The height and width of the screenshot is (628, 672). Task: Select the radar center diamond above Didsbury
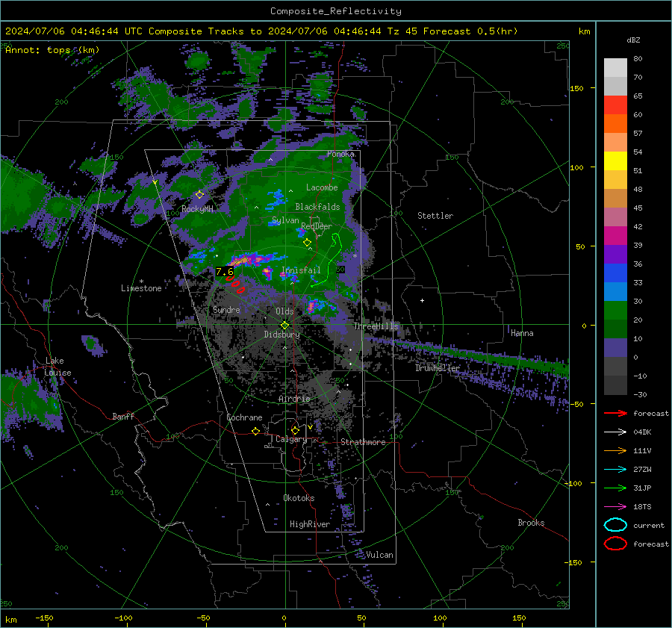point(284,326)
